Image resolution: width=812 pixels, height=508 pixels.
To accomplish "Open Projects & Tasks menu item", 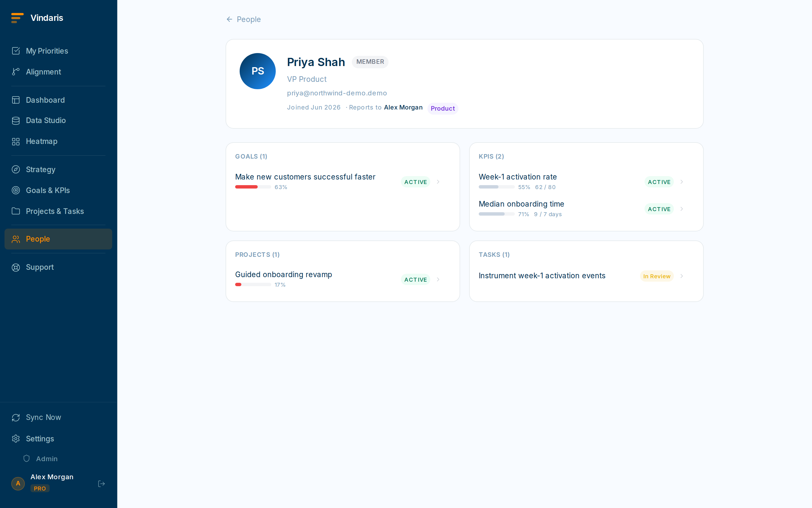I will click(58, 211).
